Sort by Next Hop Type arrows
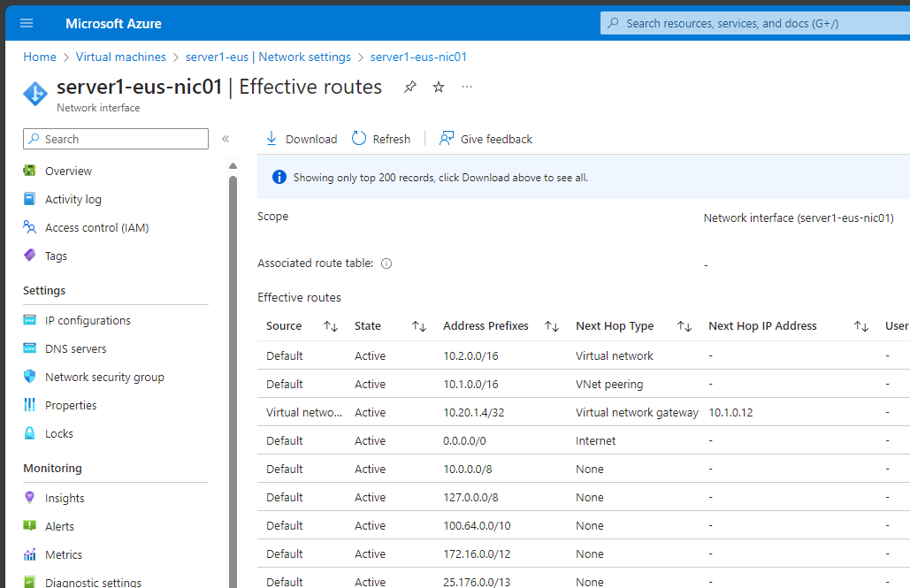 684,326
